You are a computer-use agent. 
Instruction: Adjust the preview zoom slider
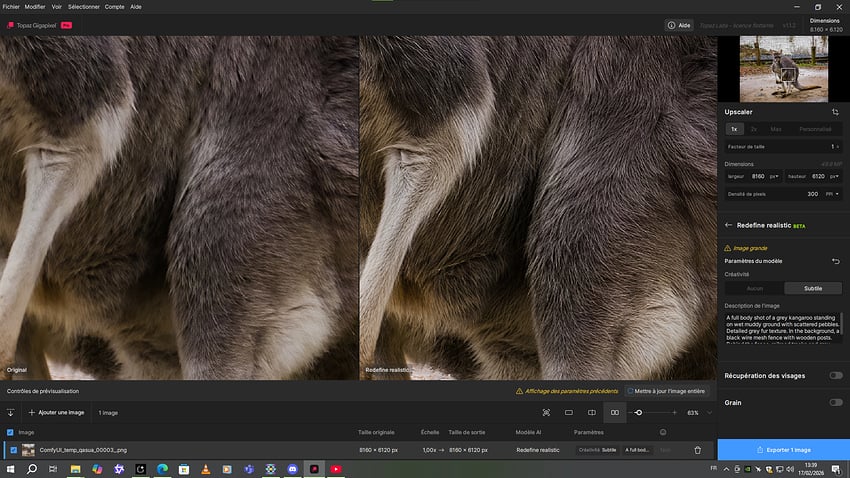[639, 412]
